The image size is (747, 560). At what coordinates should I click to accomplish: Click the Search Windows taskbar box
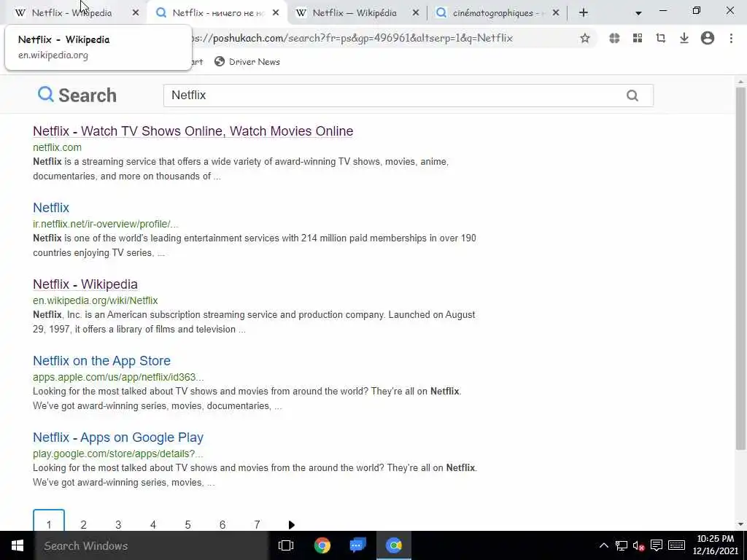(152, 545)
